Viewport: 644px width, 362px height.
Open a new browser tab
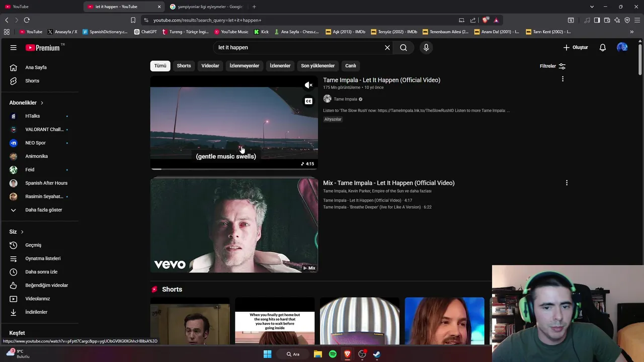pyautogui.click(x=254, y=7)
